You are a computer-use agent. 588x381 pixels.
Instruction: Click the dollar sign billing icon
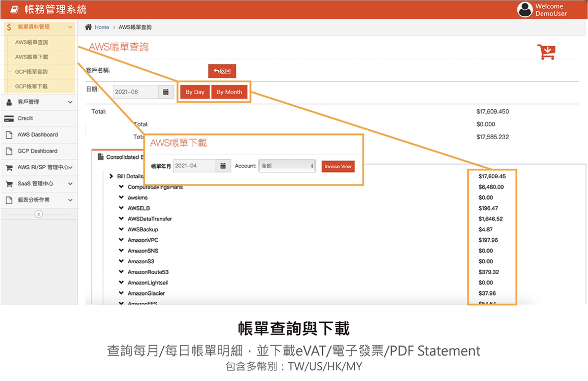coord(9,27)
